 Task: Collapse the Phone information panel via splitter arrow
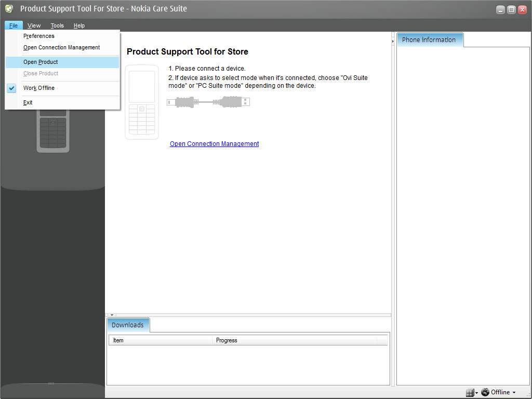[x=393, y=41]
